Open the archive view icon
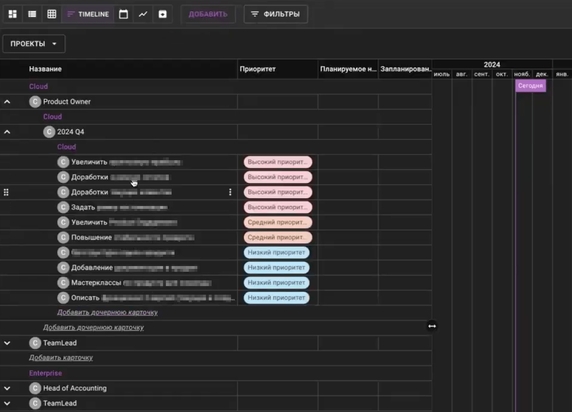 (x=163, y=14)
